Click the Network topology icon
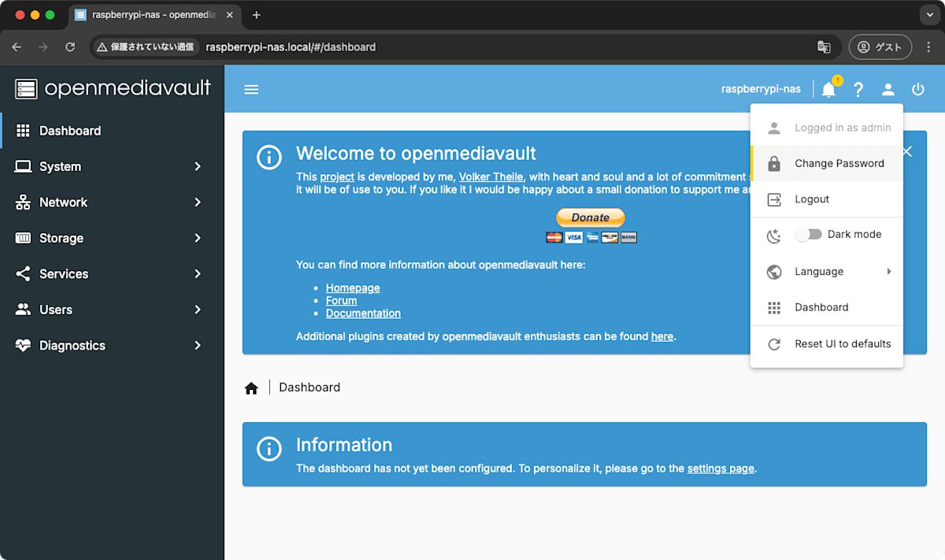 tap(23, 202)
